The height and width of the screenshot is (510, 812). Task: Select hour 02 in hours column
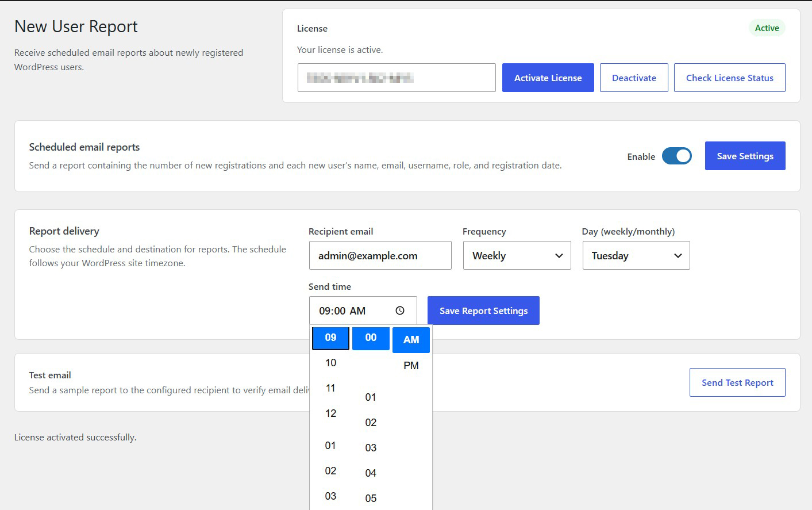pyautogui.click(x=330, y=471)
